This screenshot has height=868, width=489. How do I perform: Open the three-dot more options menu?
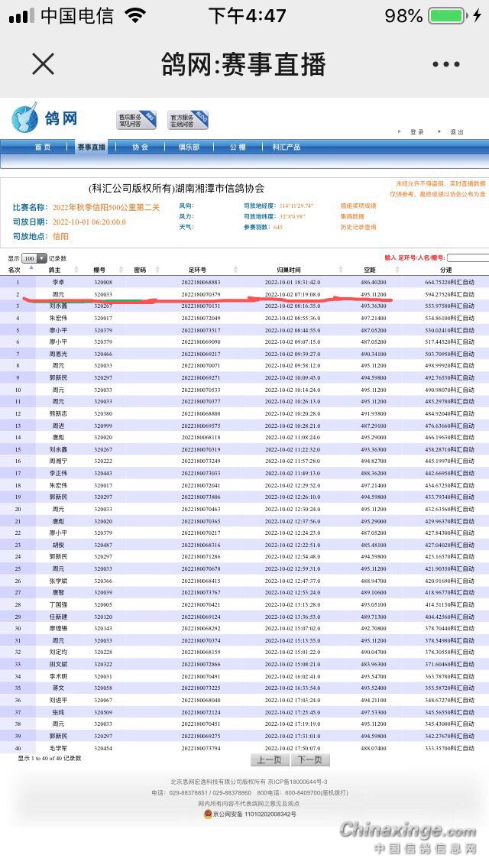point(445,65)
